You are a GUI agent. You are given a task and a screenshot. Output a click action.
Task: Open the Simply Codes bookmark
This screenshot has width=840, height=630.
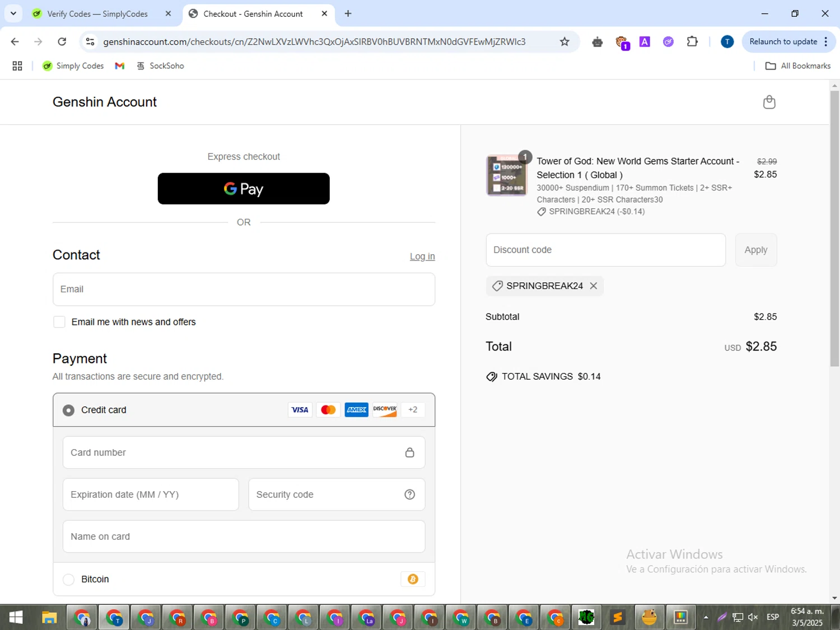[x=73, y=66]
